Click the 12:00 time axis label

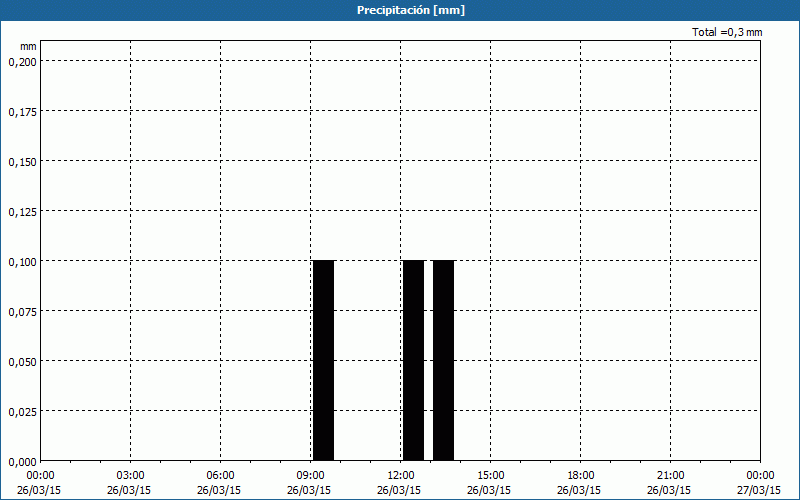point(401,476)
